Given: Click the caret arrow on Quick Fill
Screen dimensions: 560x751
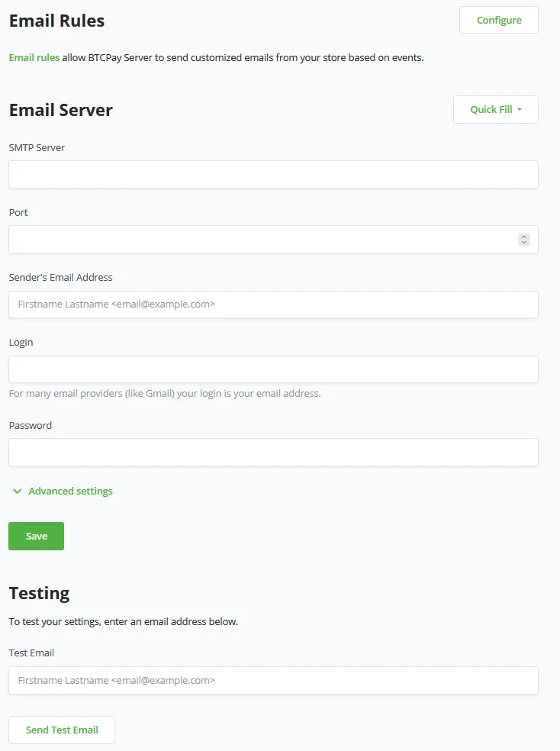Looking at the screenshot, I should 520,110.
